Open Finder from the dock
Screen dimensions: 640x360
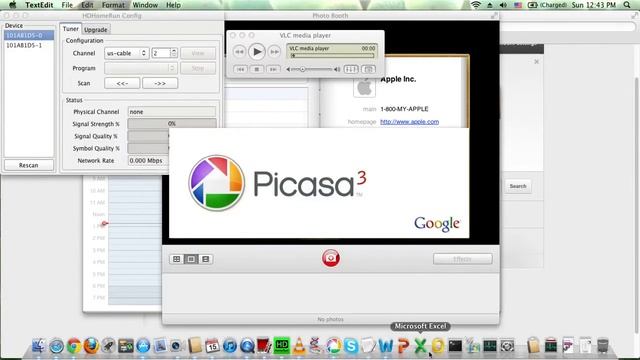[39, 346]
